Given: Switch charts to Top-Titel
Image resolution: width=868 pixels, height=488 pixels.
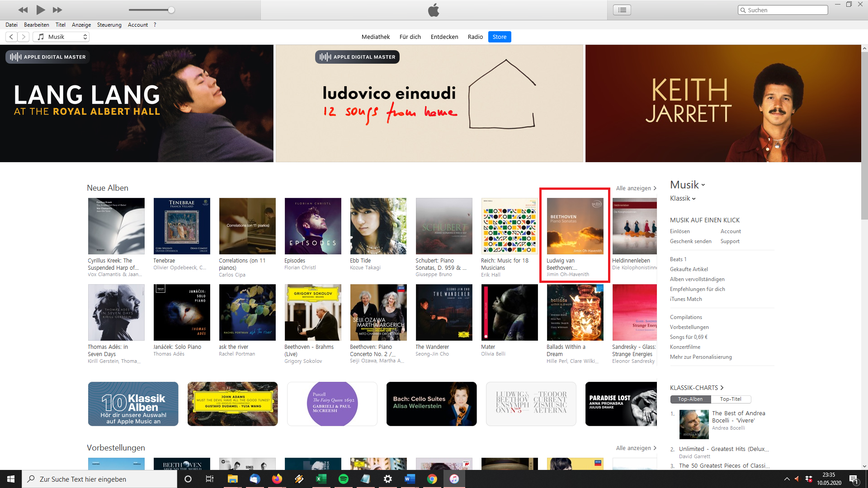Looking at the screenshot, I should coord(731,399).
